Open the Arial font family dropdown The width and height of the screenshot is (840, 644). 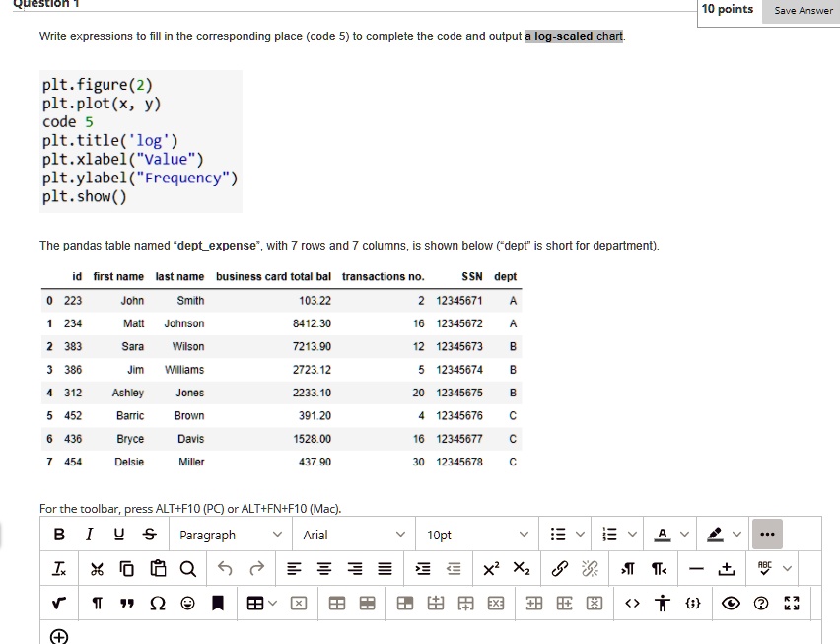pyautogui.click(x=354, y=535)
